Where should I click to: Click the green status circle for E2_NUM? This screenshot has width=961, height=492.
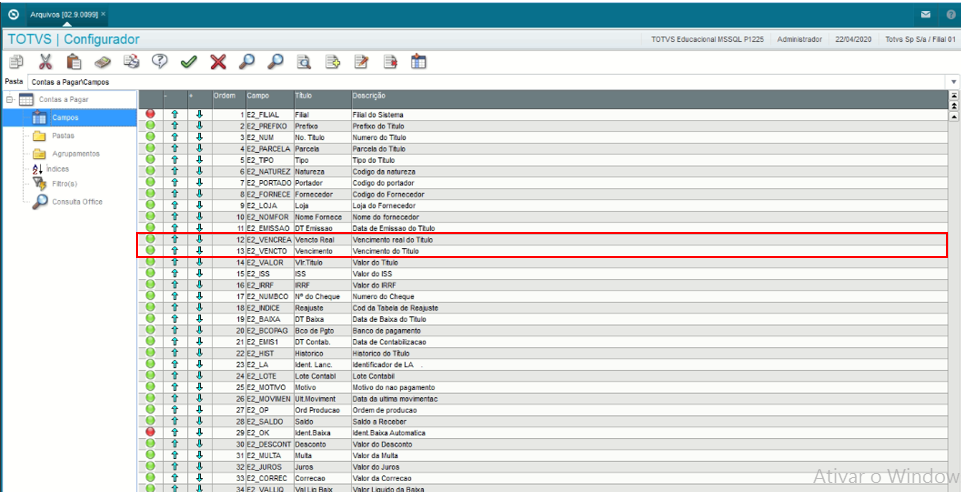[x=151, y=137]
